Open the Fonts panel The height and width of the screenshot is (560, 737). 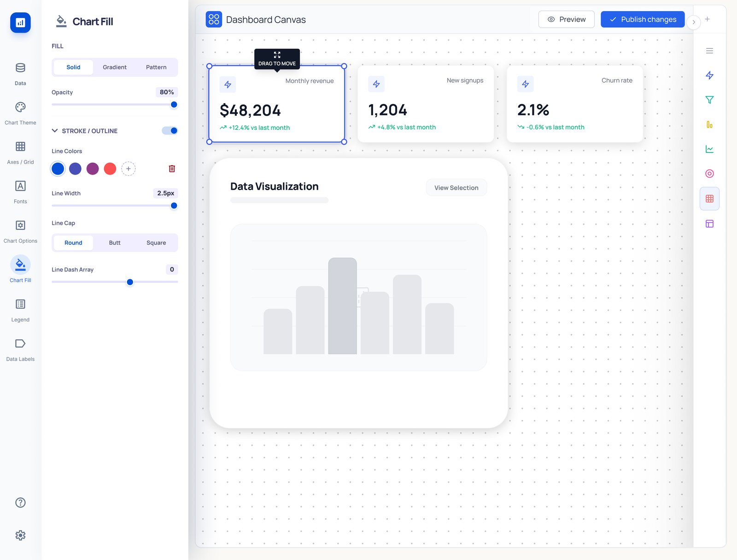coord(20,192)
